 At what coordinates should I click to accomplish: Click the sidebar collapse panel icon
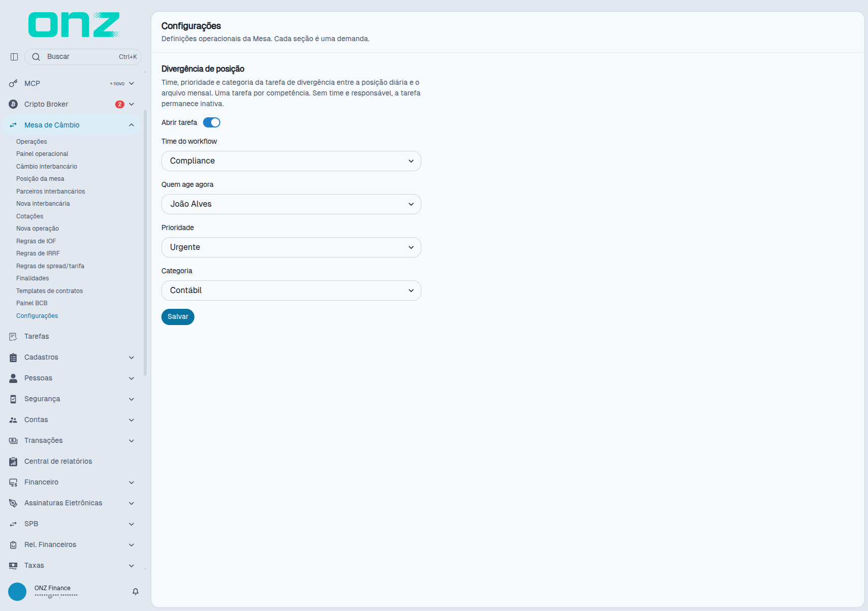[14, 57]
